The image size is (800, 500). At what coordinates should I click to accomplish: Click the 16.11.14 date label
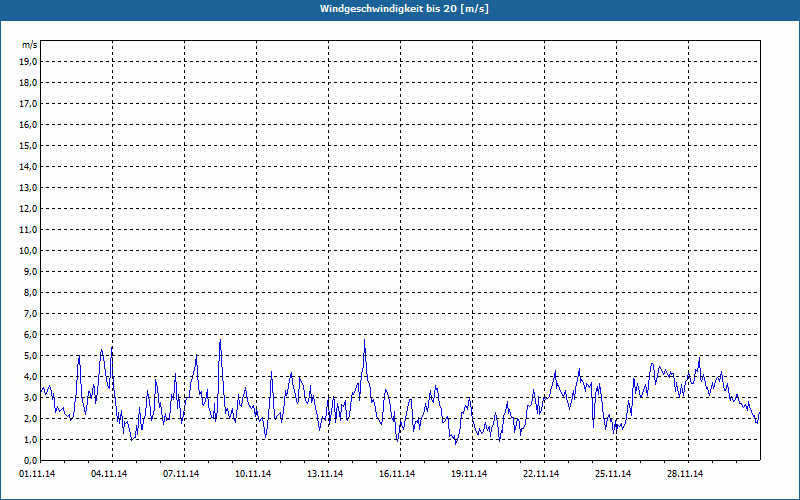tap(399, 474)
